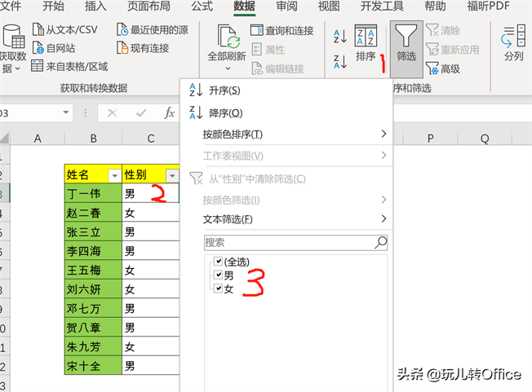The image size is (532, 392).
Task: Click the Filter (筛选) funnel icon
Action: [x=406, y=37]
